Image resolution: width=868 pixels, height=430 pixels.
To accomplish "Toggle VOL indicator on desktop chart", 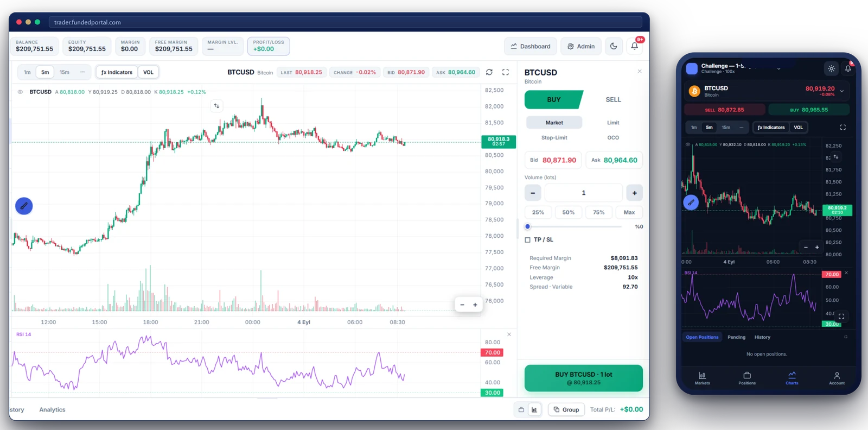I will click(x=148, y=72).
